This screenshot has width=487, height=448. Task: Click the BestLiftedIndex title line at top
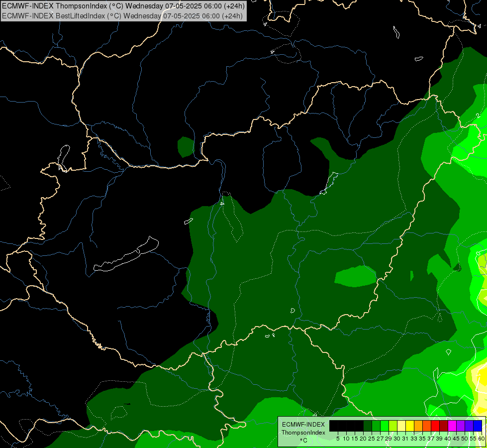pos(122,16)
